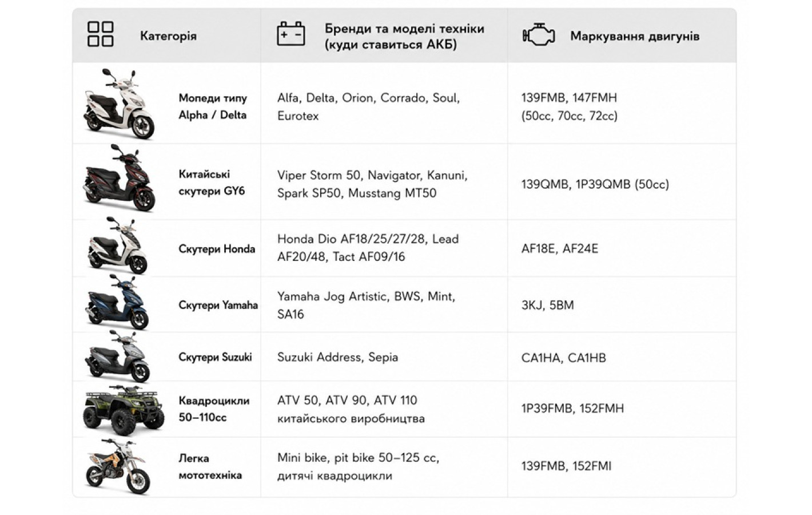Select the '3KJ, 5BM' engine marking cell
The width and height of the screenshot is (812, 515).
pos(547,305)
